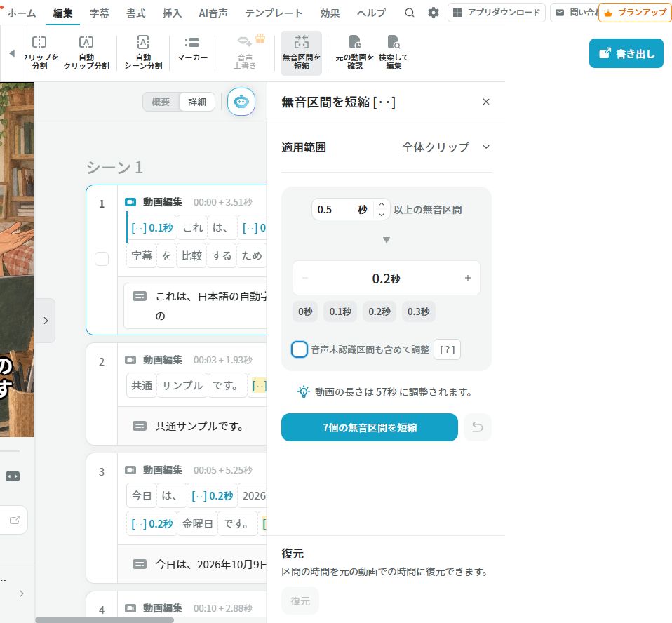Open the ホーム menu tab
This screenshot has height=623, width=672.
pos(22,13)
